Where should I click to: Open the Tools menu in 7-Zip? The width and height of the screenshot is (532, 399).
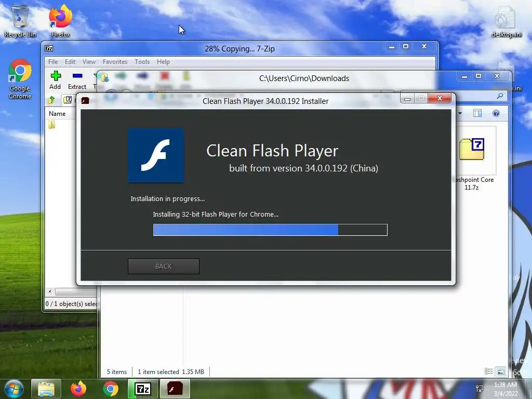point(142,62)
